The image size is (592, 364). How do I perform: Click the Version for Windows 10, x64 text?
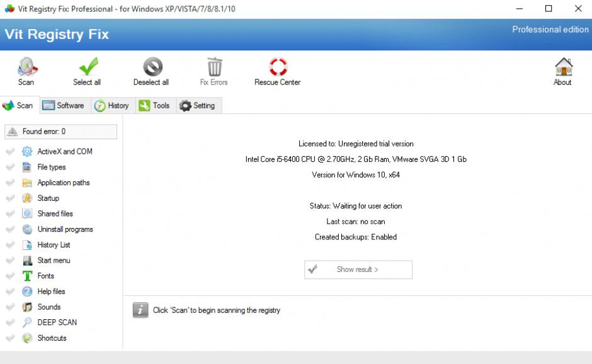(356, 175)
